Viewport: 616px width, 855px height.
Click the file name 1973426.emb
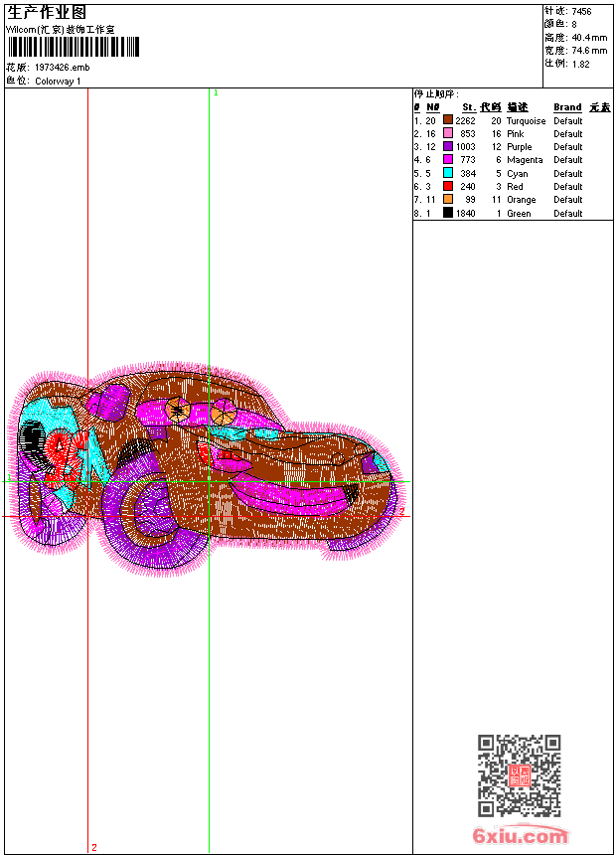tap(63, 68)
